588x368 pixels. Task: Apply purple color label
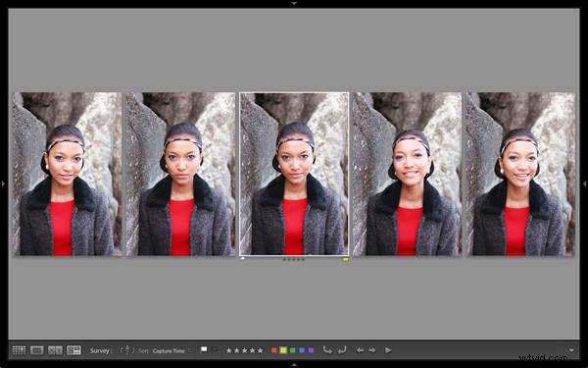(x=311, y=350)
